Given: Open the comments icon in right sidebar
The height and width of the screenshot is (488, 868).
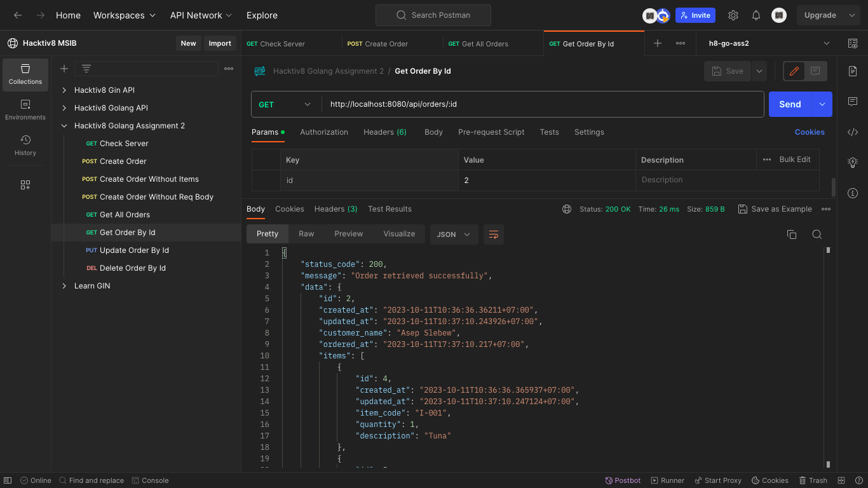Looking at the screenshot, I should point(853,102).
